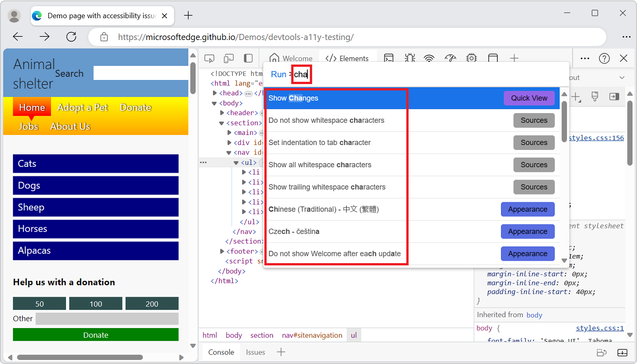This screenshot has height=364, width=637.
Task: Collapse the expanded ul node
Action: tap(236, 162)
